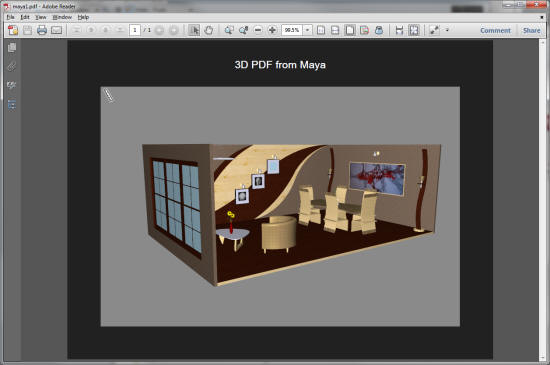The image size is (550, 365).
Task: Zoom in with the plus button
Action: [272, 30]
